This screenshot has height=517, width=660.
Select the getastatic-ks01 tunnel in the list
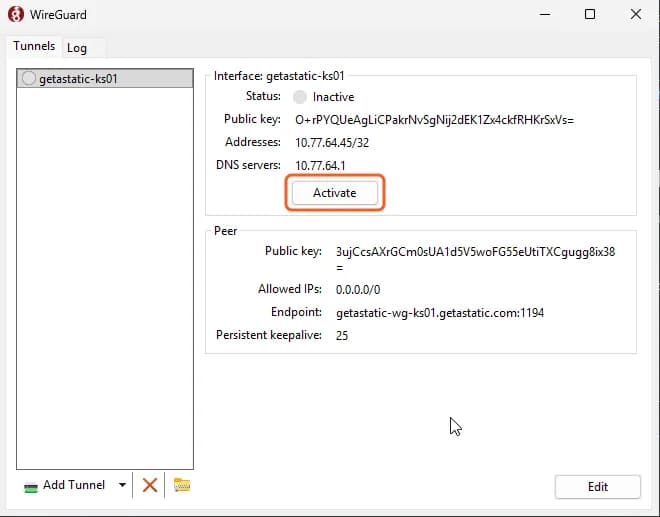pos(105,79)
